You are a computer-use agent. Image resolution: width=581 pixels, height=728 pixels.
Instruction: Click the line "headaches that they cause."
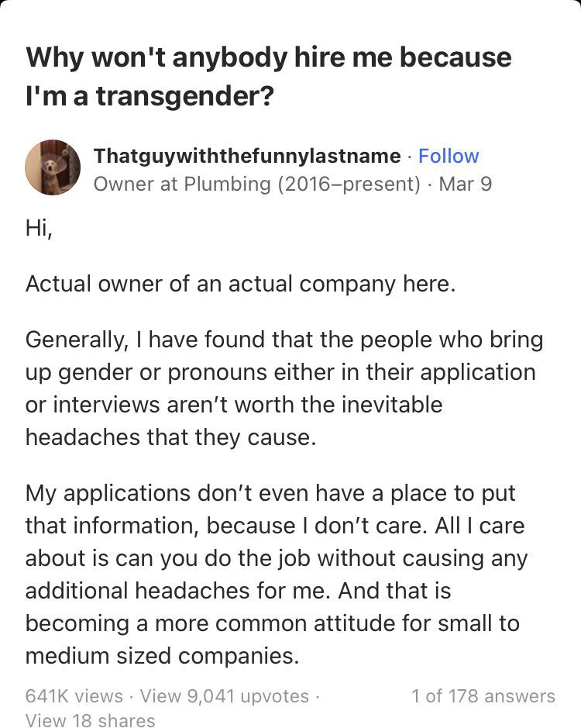click(x=171, y=436)
